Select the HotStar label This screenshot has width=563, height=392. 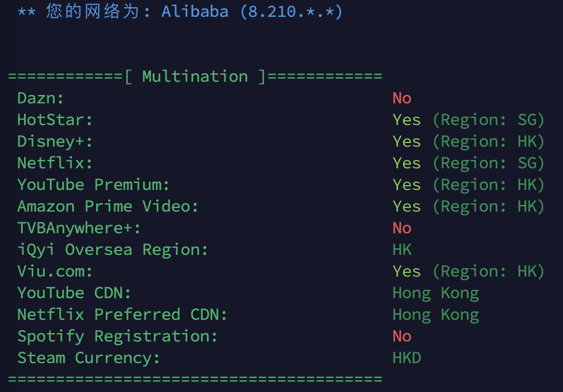click(55, 120)
